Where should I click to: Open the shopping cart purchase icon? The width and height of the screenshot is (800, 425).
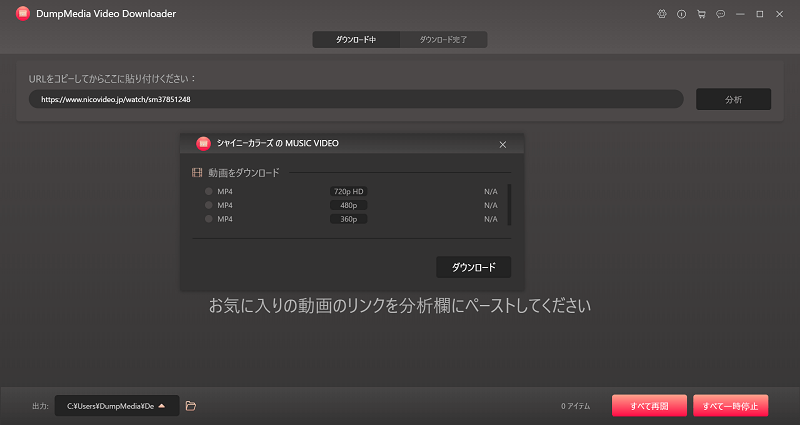coord(701,14)
